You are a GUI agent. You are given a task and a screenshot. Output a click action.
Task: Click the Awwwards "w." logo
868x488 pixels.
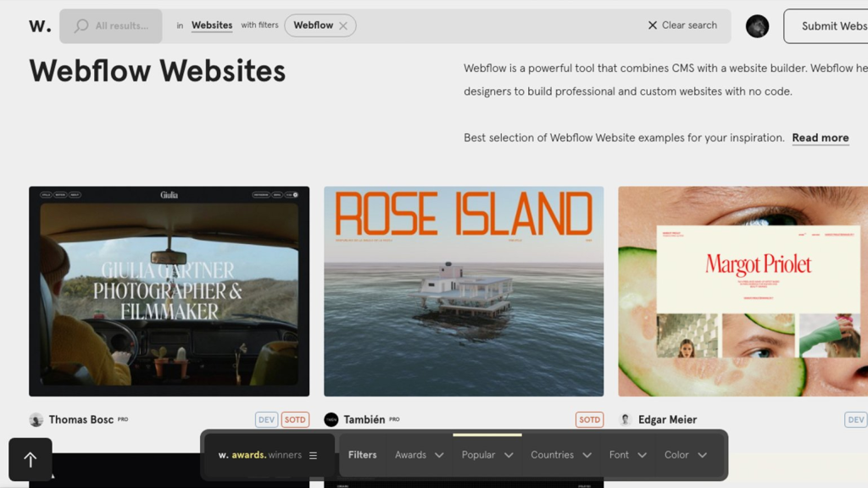coord(40,26)
